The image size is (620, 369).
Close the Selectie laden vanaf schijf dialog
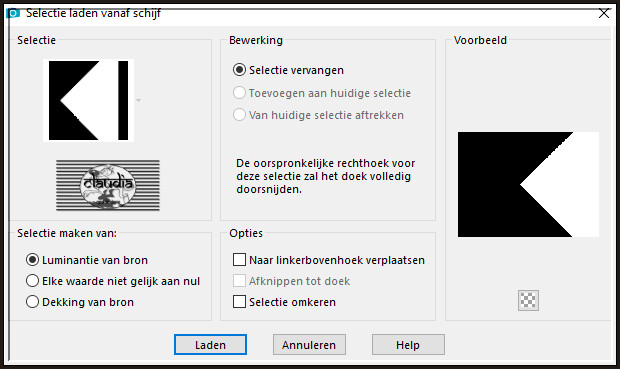[x=604, y=13]
